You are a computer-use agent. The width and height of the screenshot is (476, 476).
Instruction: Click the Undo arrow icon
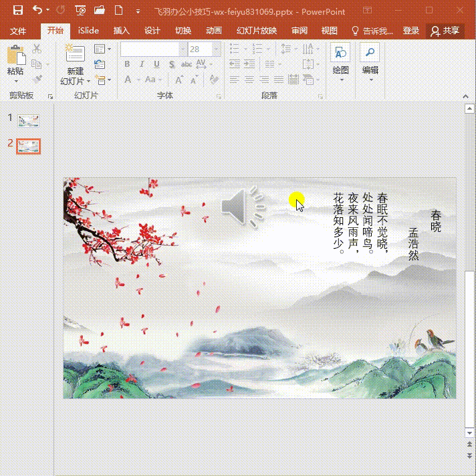click(37, 11)
